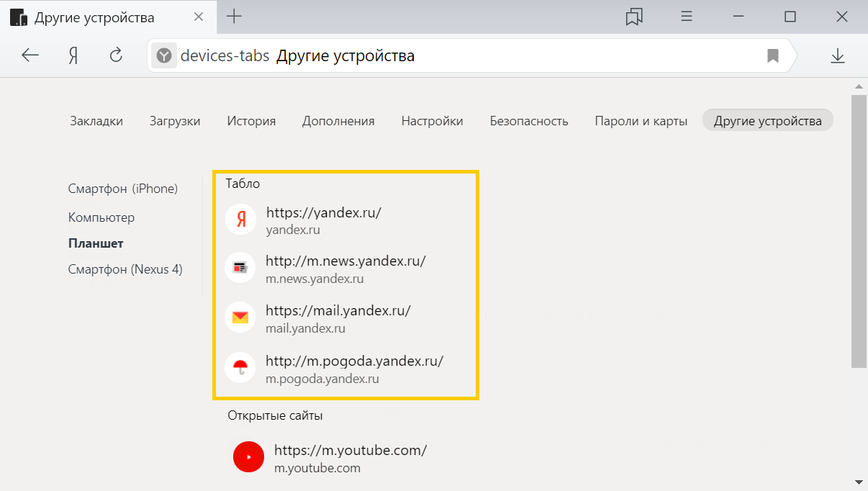Click the Открытые сайты heading text
This screenshot has width=868, height=491.
pyautogui.click(x=275, y=415)
